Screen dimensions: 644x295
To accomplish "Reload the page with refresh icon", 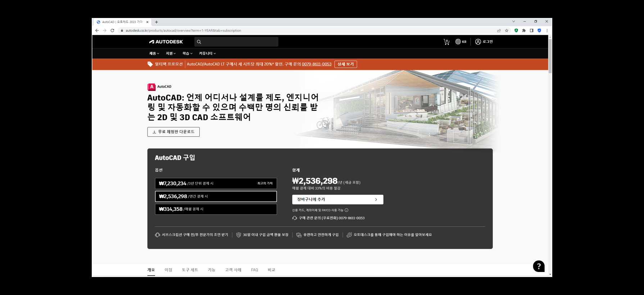I will 112,31.
